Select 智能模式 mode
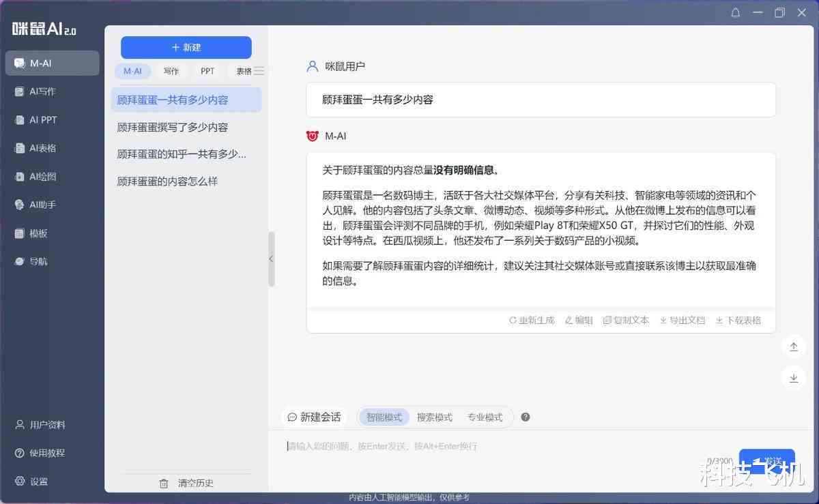This screenshot has width=819, height=504. pos(384,417)
